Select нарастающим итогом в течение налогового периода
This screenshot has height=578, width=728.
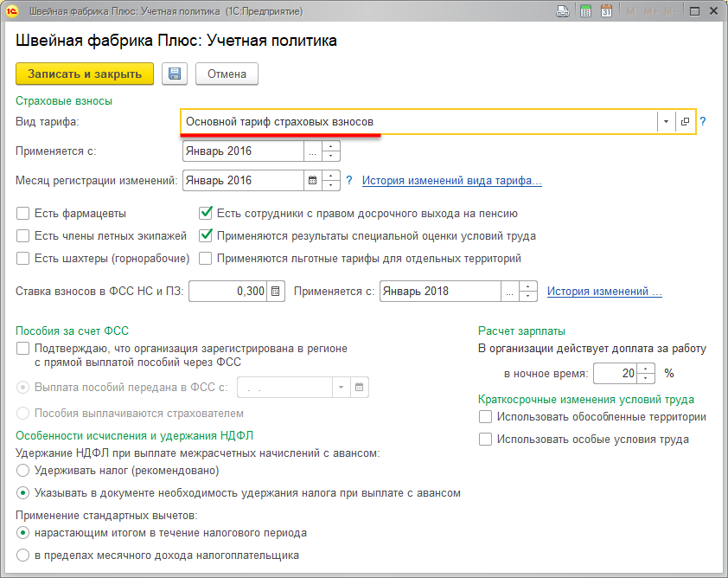(22, 532)
